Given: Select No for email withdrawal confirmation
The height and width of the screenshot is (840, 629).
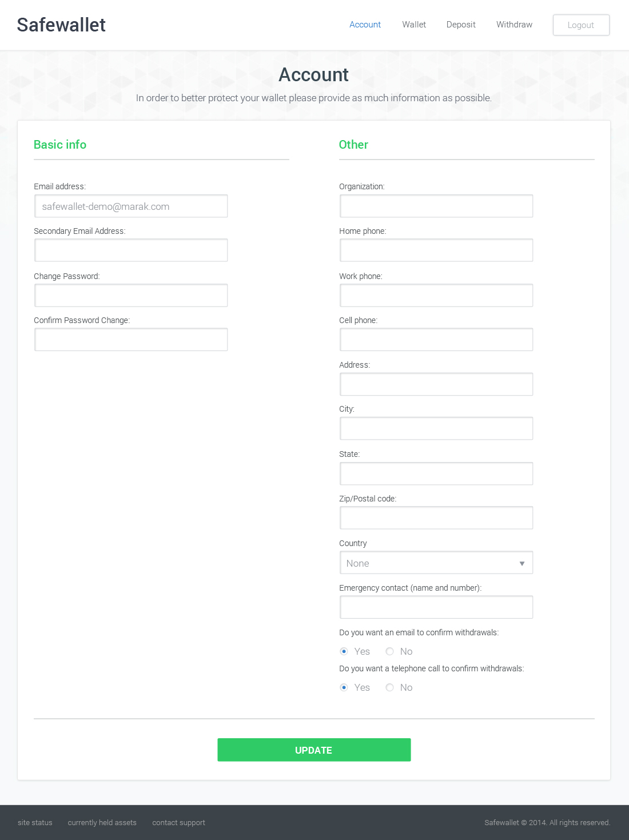Looking at the screenshot, I should pos(389,651).
